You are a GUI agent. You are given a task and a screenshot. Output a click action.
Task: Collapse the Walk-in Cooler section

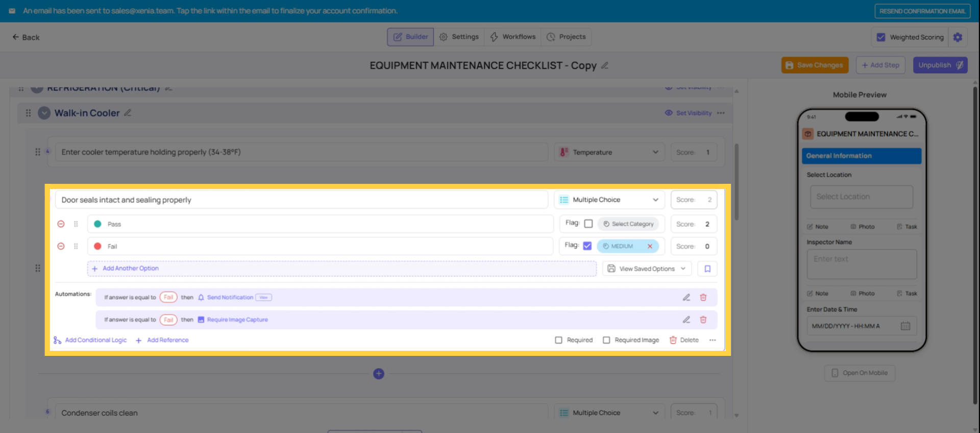(x=44, y=113)
